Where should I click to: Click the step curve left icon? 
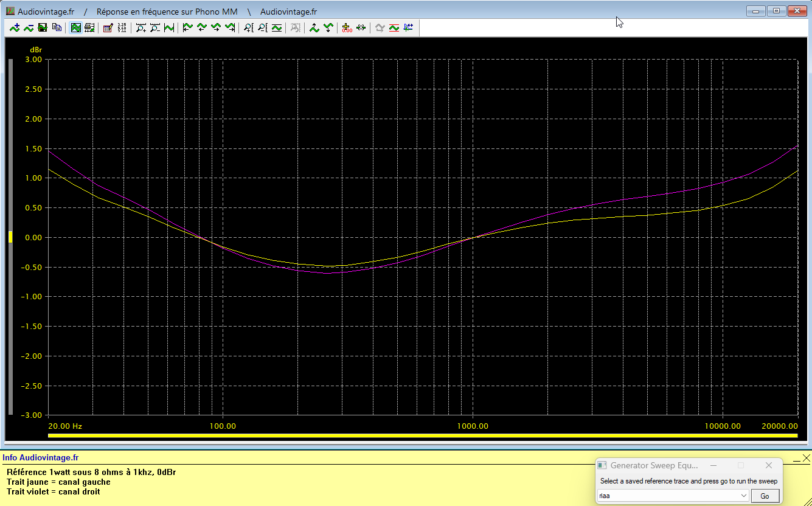201,27
